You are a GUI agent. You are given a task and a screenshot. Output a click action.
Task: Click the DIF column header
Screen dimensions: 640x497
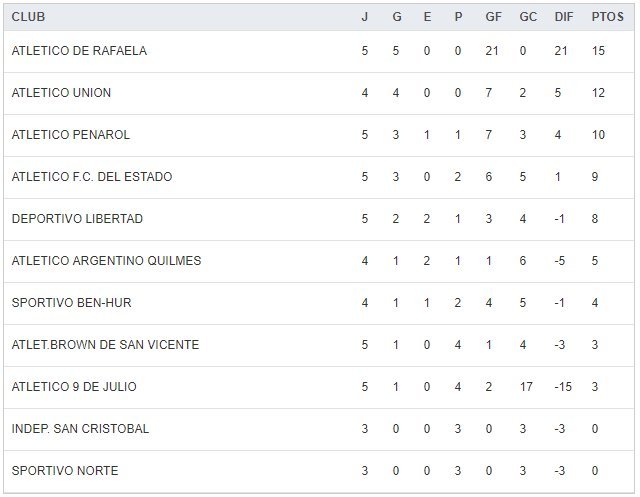click(563, 17)
